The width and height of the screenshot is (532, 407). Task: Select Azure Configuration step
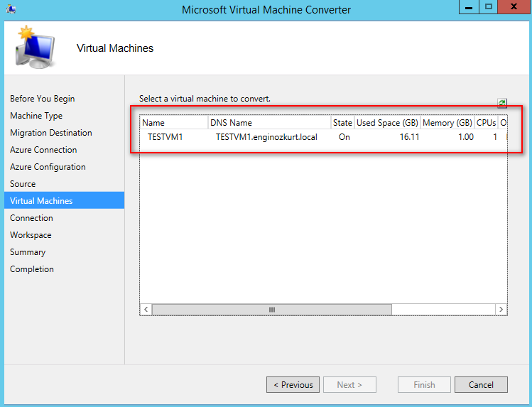pos(48,167)
